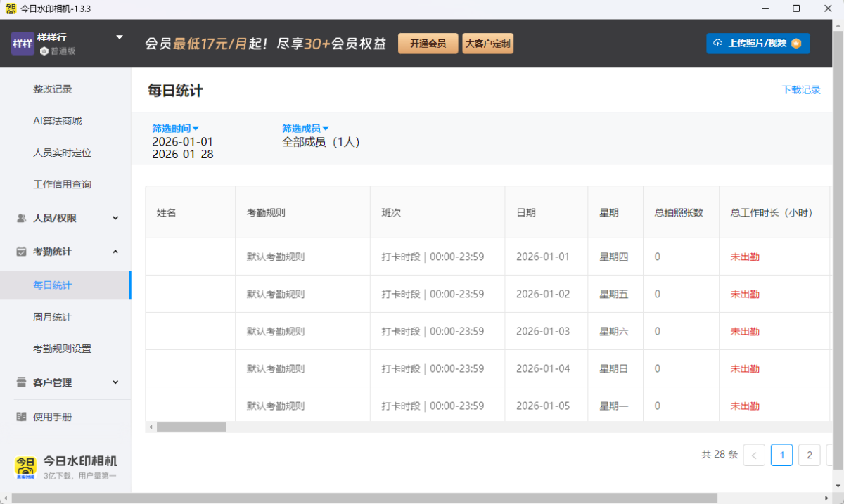Click the app icon in title bar

[x=11, y=8]
